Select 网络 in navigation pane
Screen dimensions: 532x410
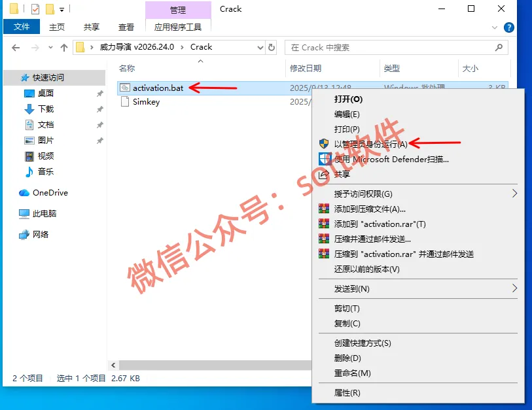(40, 235)
